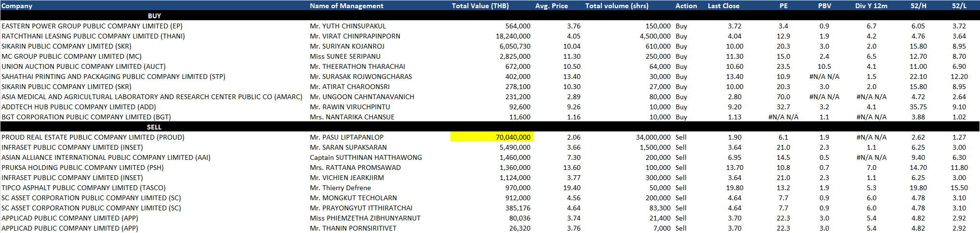Click the 6,050,730 total value cell

515,46
